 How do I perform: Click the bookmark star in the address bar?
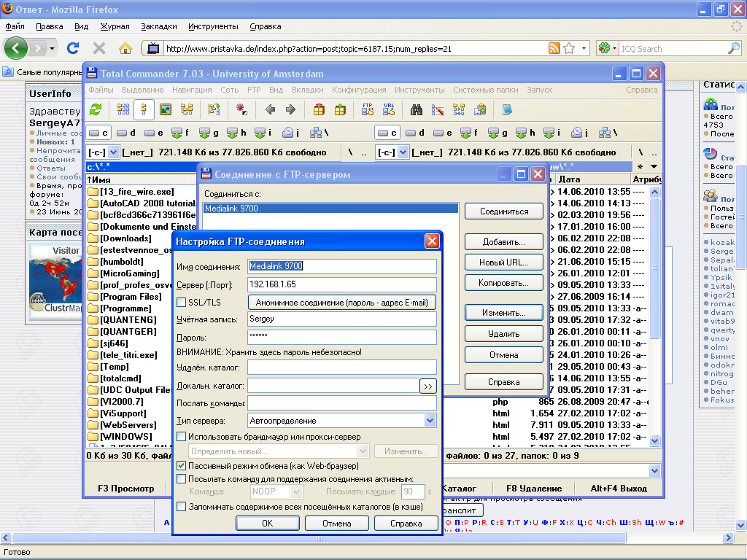point(569,49)
